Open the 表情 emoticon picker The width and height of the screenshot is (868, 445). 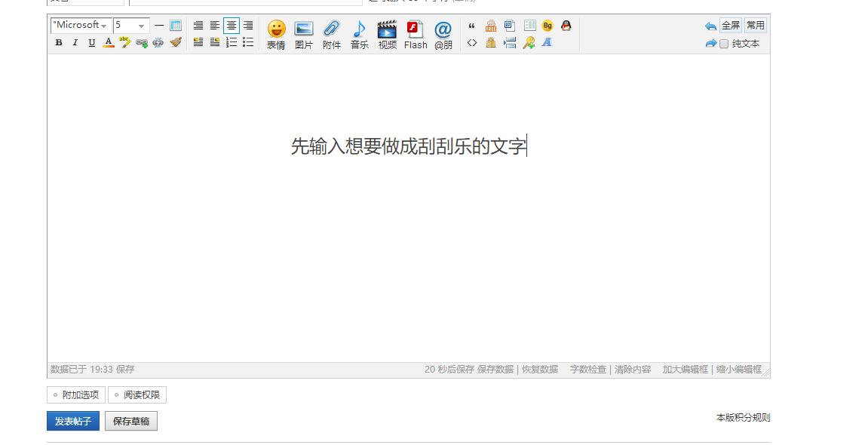[276, 35]
